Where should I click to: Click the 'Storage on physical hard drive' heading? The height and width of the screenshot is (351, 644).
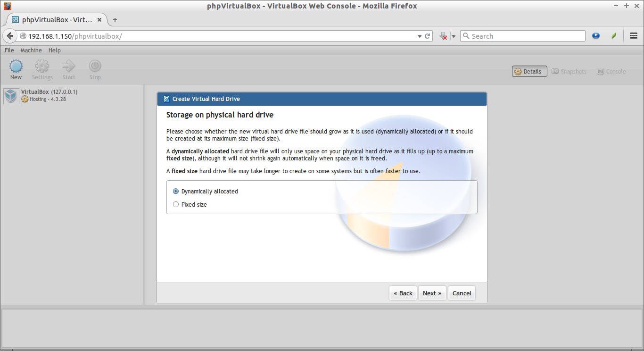(220, 115)
